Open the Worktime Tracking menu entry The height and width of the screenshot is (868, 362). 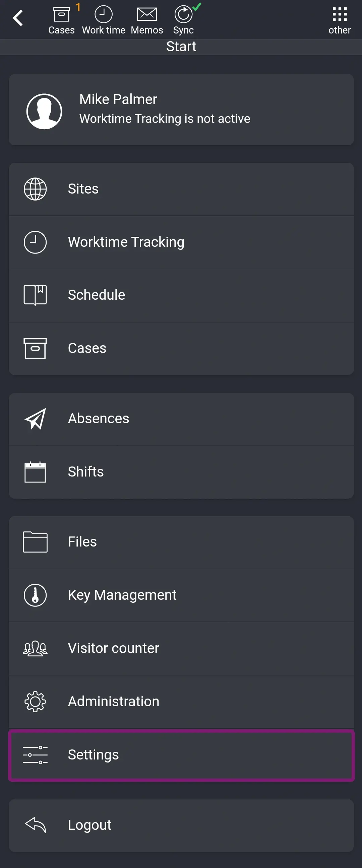[181, 242]
